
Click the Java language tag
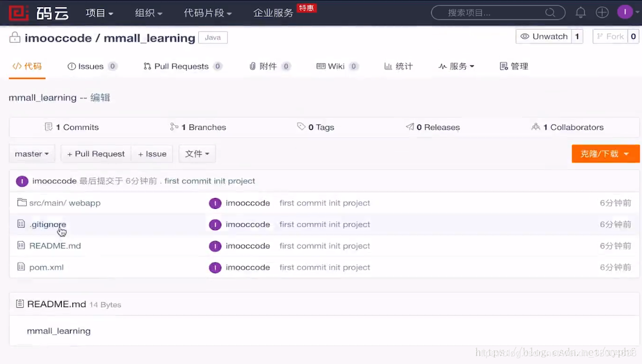[213, 37]
